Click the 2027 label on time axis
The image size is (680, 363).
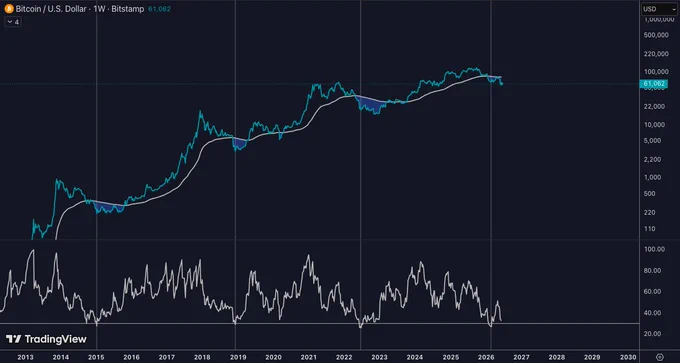(x=522, y=357)
